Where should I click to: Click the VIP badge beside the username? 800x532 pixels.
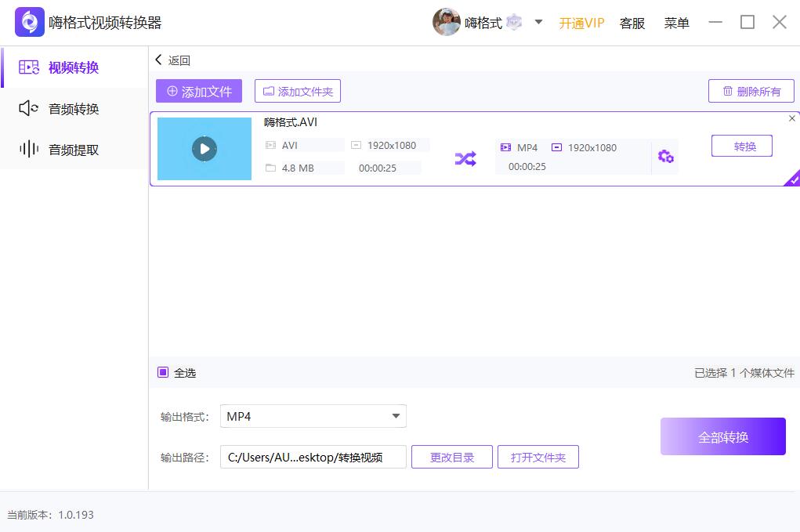pos(513,22)
